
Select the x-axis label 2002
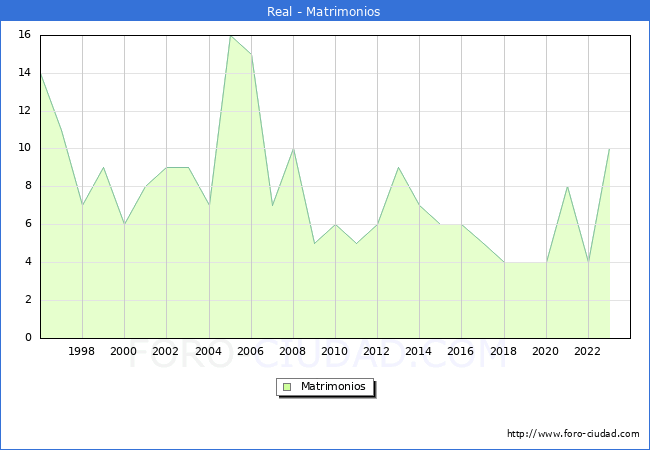(x=165, y=351)
